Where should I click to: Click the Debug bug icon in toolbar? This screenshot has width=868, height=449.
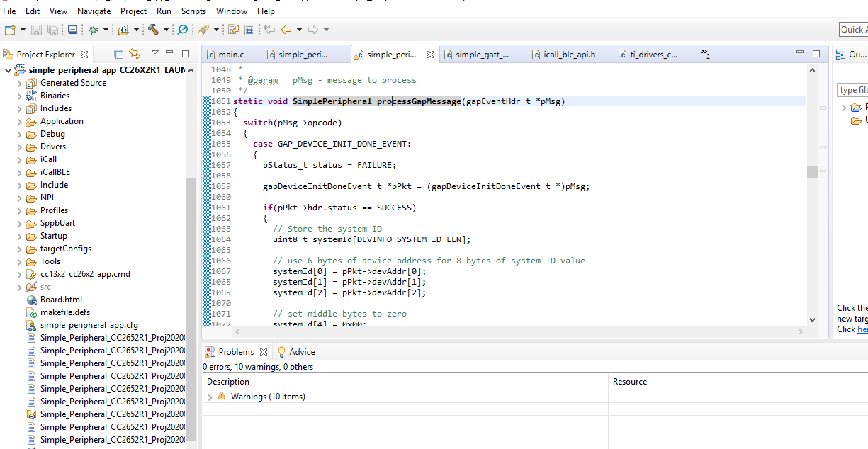point(93,30)
